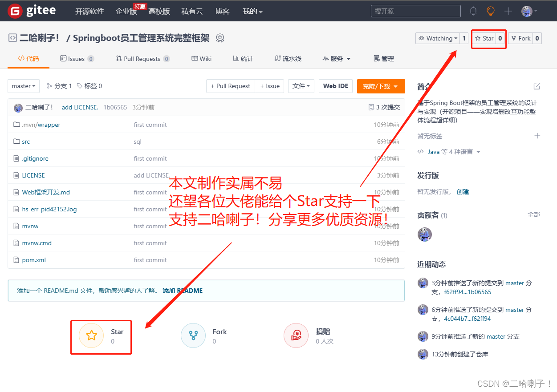Click 全部 next to 贡献者
The width and height of the screenshot is (557, 392).
click(534, 214)
